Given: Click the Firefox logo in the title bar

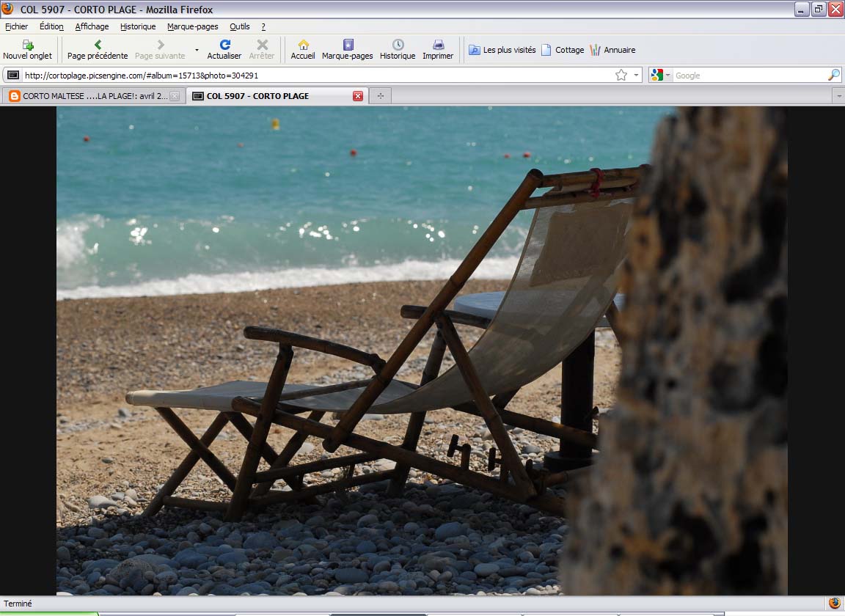Looking at the screenshot, I should [x=7, y=9].
